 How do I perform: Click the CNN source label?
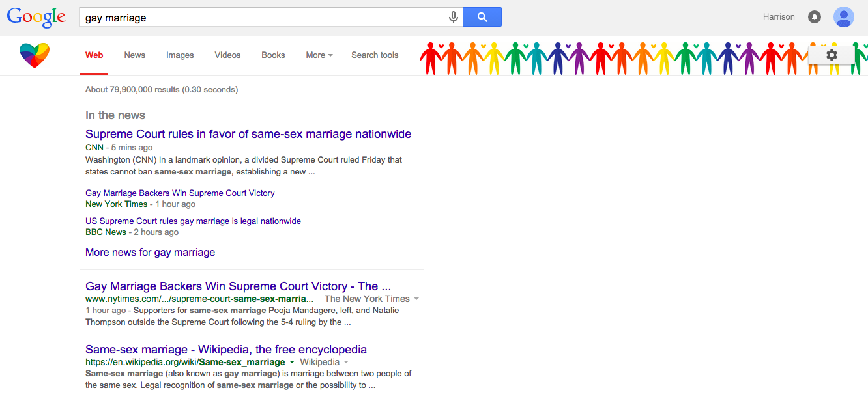[x=94, y=148]
